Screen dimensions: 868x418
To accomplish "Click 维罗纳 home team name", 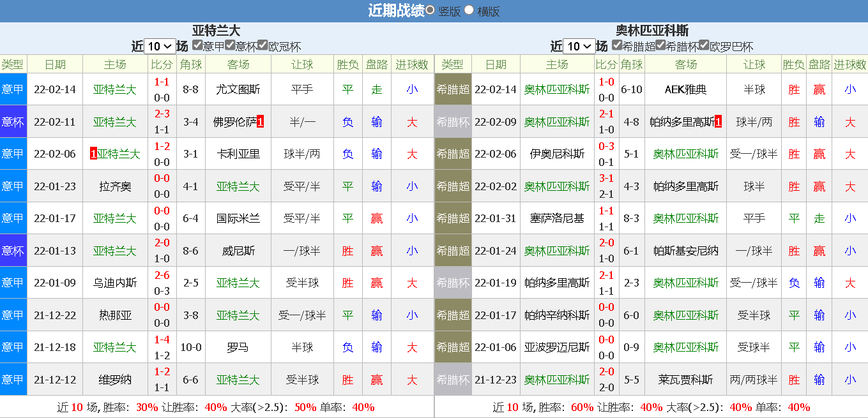I will 115,380.
